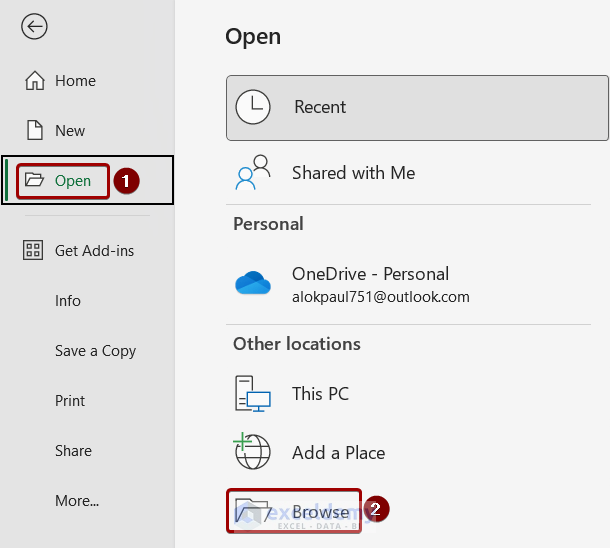Click the Add a Place label

coord(338,452)
